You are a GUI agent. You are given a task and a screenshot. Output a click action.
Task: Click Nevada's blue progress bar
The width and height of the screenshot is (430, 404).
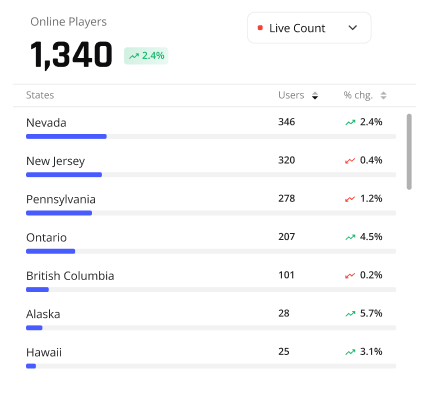pos(66,136)
